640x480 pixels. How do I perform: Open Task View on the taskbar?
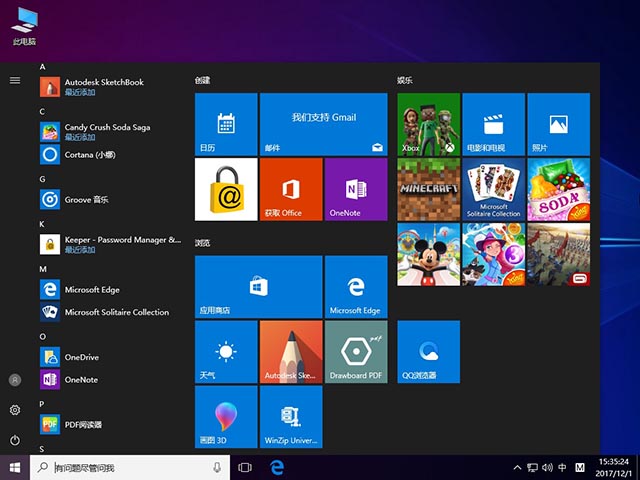click(x=245, y=467)
